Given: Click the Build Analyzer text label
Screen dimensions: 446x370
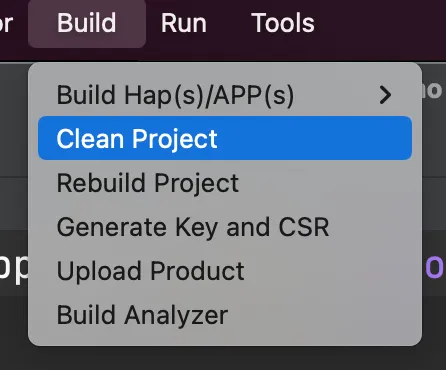Looking at the screenshot, I should (x=142, y=315).
